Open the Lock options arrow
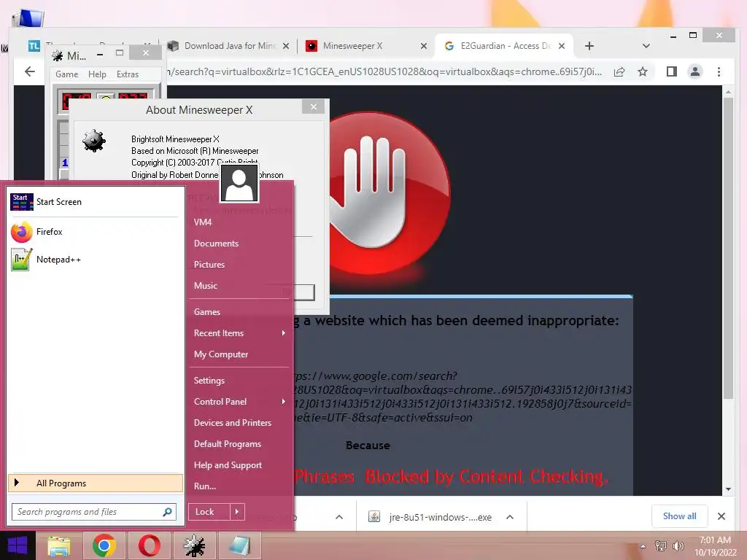The image size is (747, 560). pyautogui.click(x=237, y=512)
